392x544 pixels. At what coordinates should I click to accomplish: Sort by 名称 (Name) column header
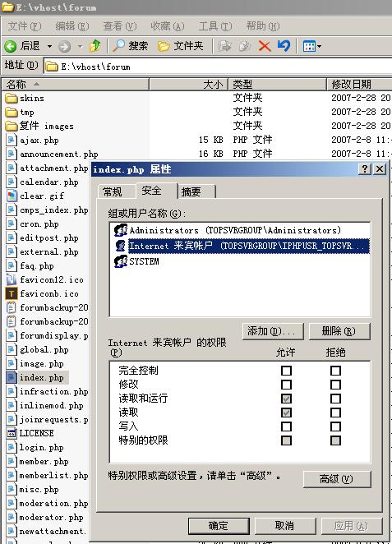pos(76,84)
